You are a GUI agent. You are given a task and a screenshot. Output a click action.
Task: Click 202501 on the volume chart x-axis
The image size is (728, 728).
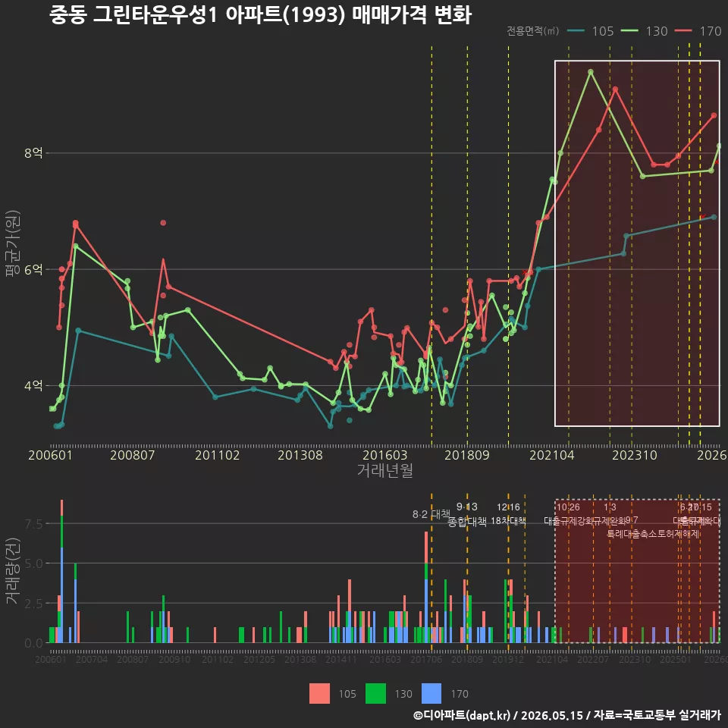pos(676,659)
